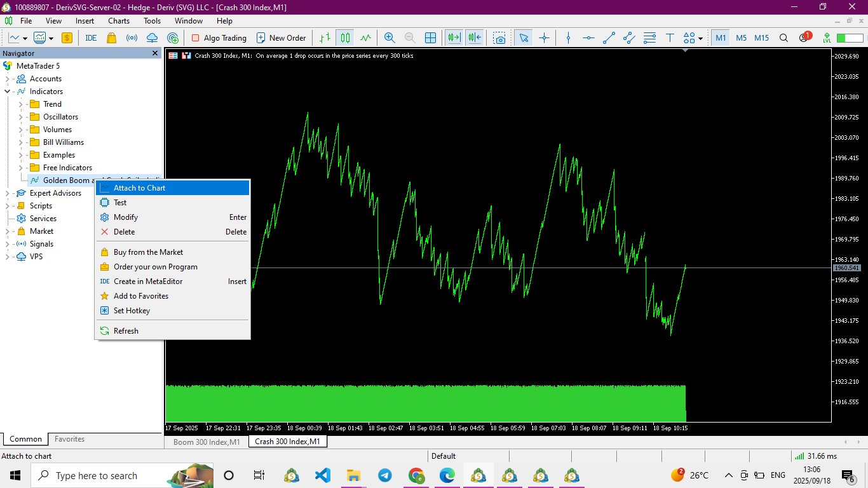Expand the Oscillators indicator folder

20,117
